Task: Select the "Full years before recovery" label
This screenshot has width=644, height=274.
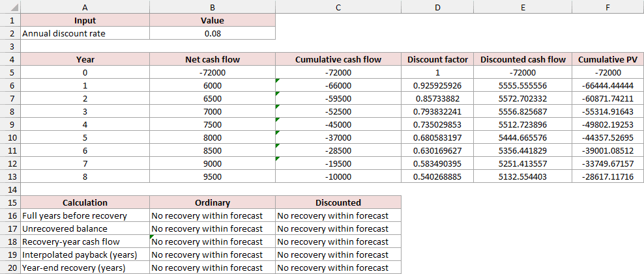Action: pos(85,215)
